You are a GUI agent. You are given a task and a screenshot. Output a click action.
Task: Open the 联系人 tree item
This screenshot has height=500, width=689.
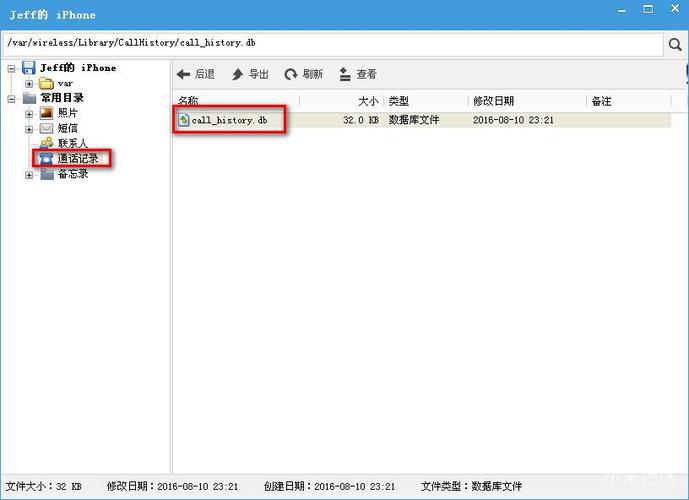click(x=73, y=143)
